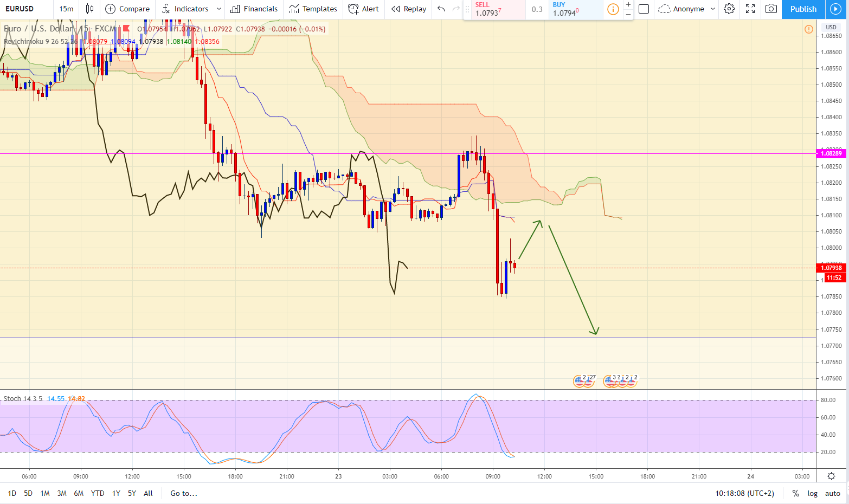The image size is (849, 504).
Task: Click the play icon beside Publish
Action: coord(835,9)
